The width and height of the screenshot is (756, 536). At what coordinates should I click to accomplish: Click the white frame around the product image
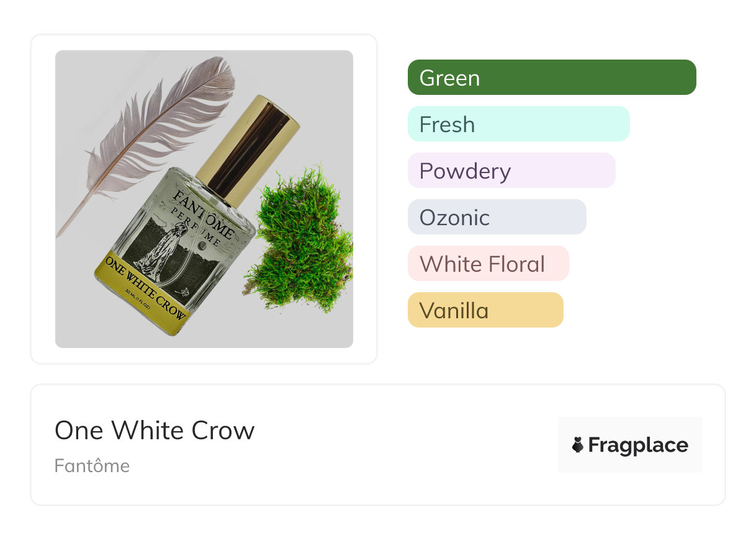click(43, 199)
